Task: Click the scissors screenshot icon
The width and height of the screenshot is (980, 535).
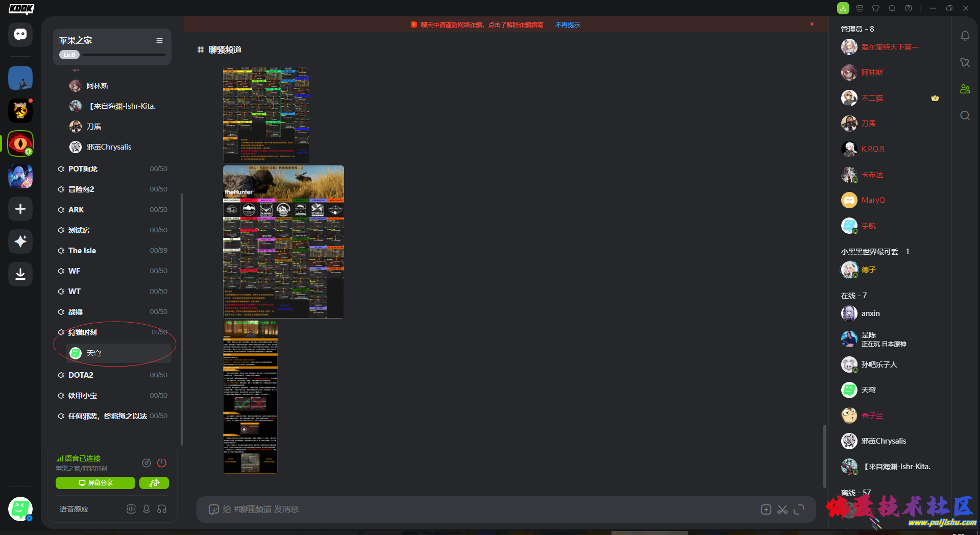Action: [782, 509]
